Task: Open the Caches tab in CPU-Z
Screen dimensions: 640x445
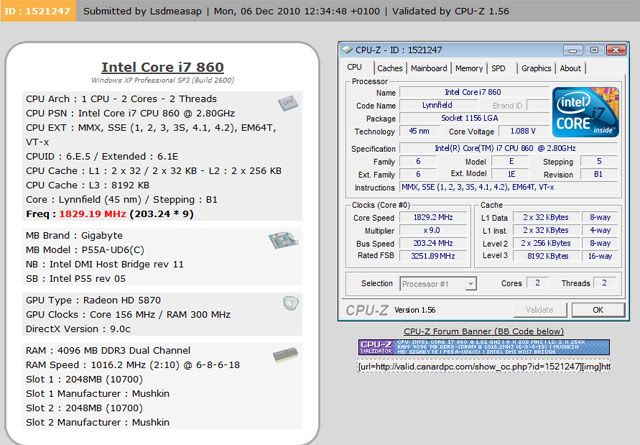Action: coord(390,68)
